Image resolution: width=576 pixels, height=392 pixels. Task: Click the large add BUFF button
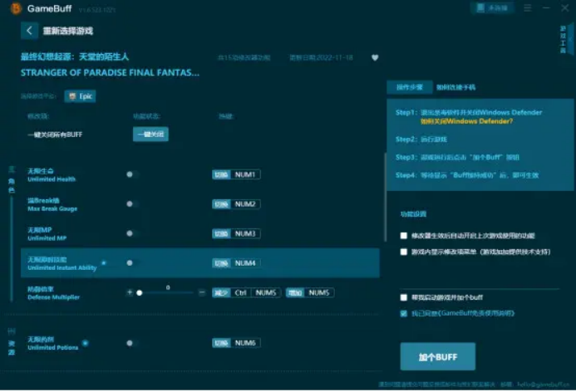(x=437, y=357)
